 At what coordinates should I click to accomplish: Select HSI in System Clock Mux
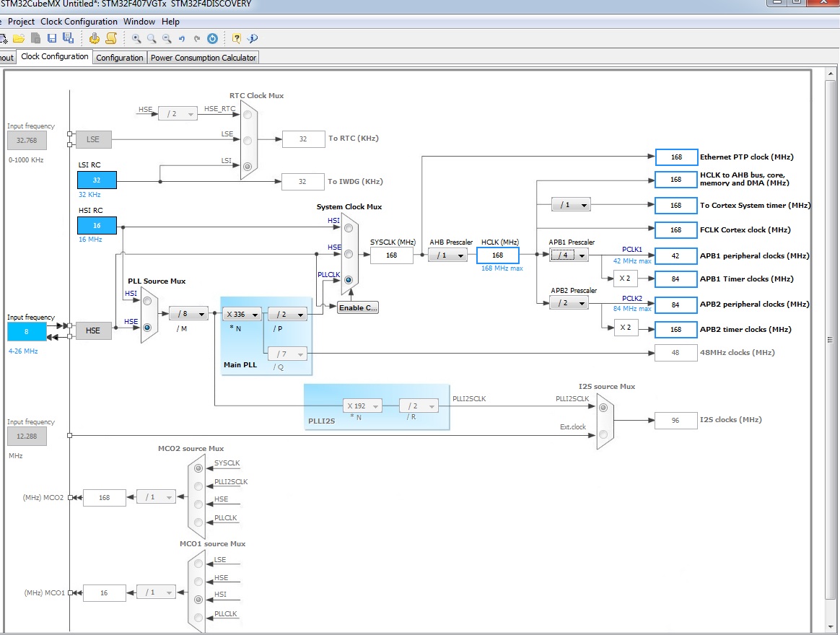(349, 228)
